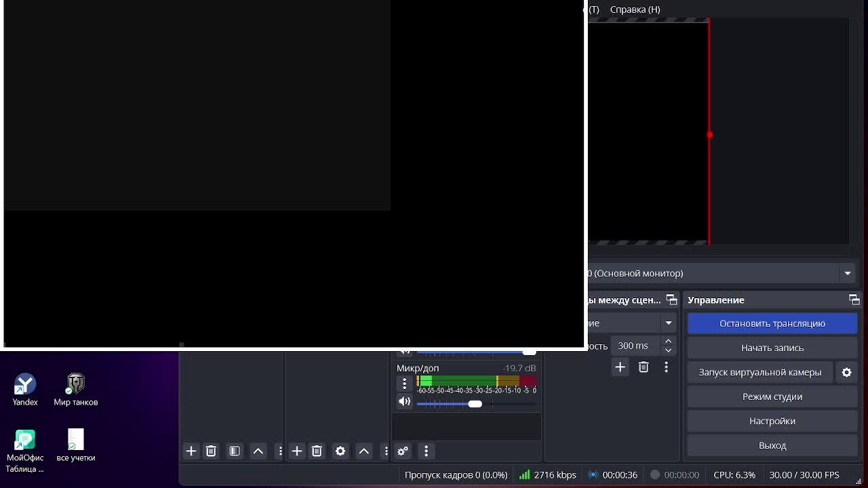The image size is (868, 488).
Task: Open все учетки desktop file
Action: point(76,445)
